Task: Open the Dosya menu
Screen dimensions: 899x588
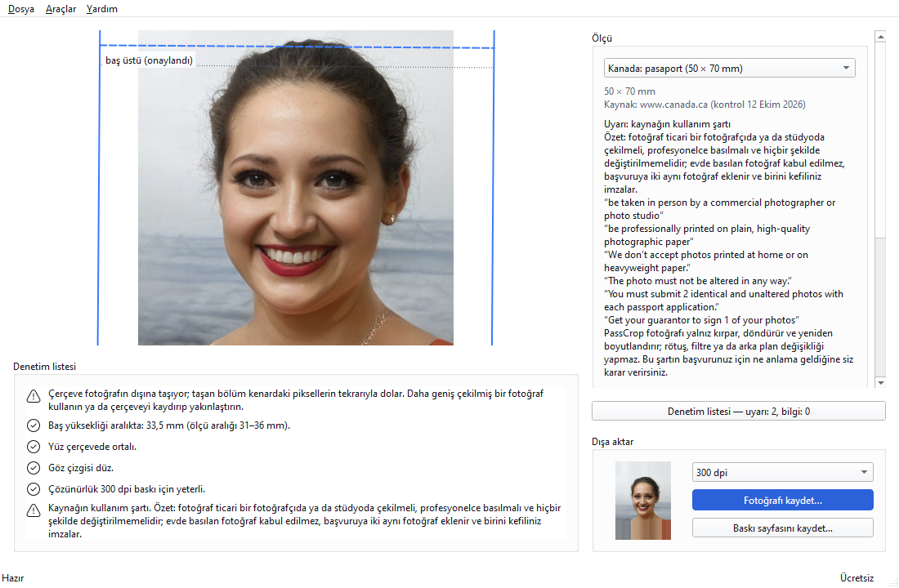Action: click(21, 9)
